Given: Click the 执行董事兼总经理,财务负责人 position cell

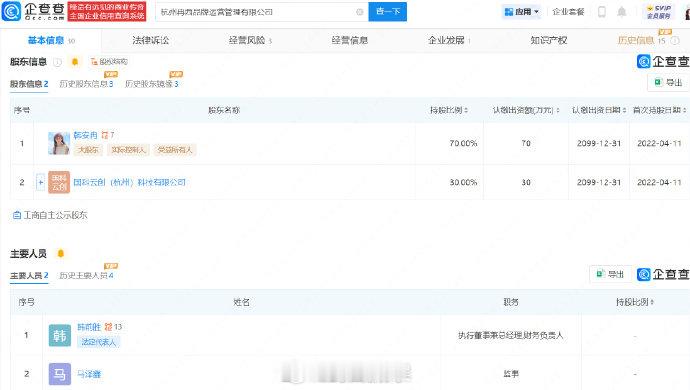Looking at the screenshot, I should tap(510, 335).
